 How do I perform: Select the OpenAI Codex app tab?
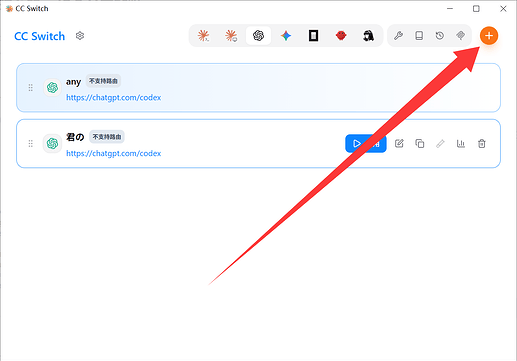[258, 35]
